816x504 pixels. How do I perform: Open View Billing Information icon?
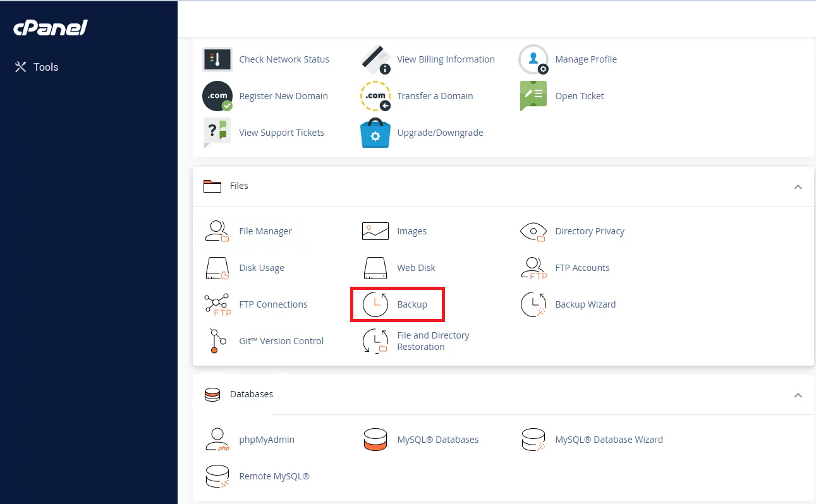pyautogui.click(x=375, y=59)
